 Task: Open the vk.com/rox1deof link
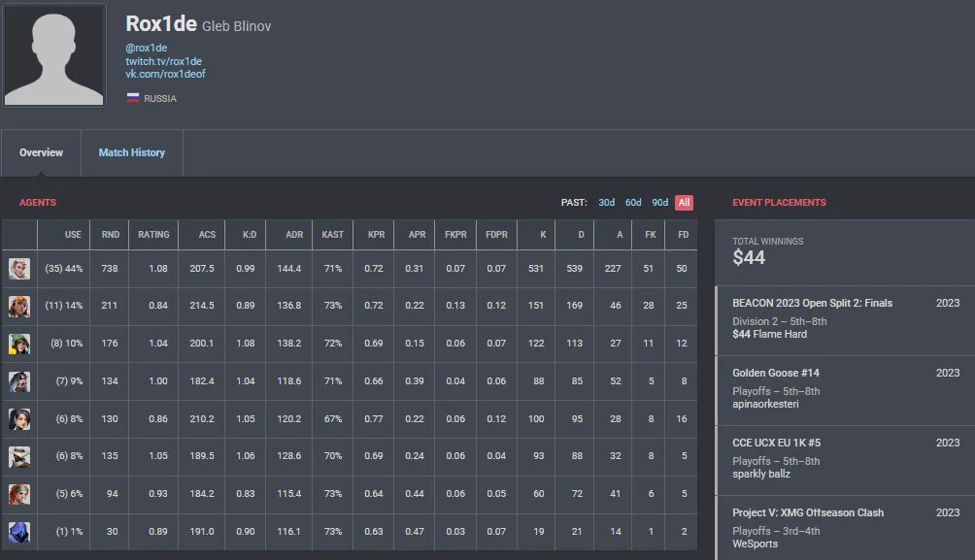165,74
